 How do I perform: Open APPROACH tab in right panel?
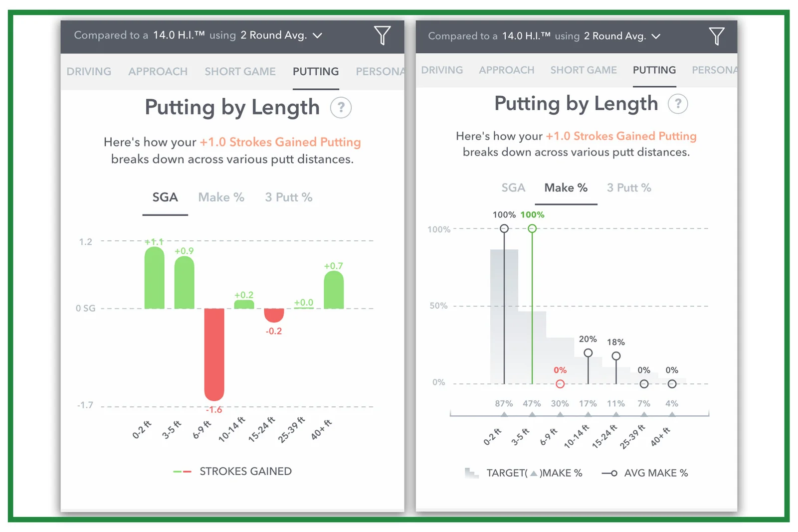(506, 70)
